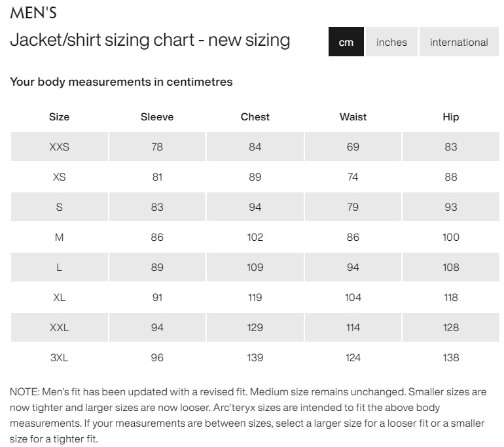Click the Hip column header

pos(451,117)
